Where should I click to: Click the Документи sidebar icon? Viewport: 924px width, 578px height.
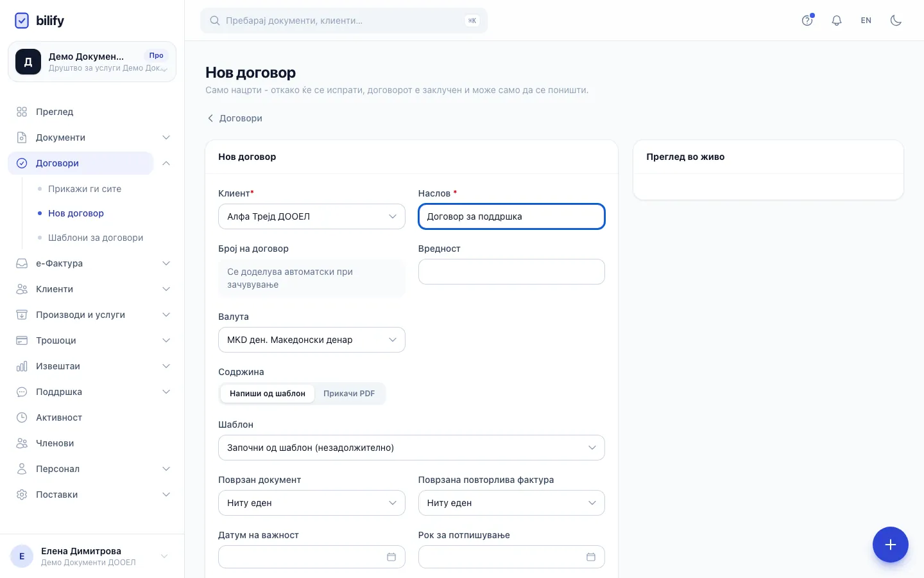(x=22, y=137)
